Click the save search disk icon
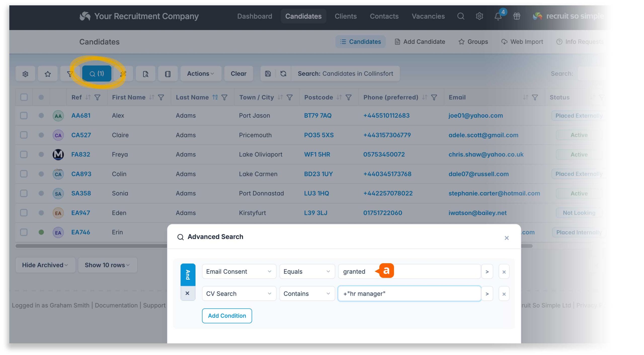Screen dimensions: 644x355 pyautogui.click(x=268, y=74)
